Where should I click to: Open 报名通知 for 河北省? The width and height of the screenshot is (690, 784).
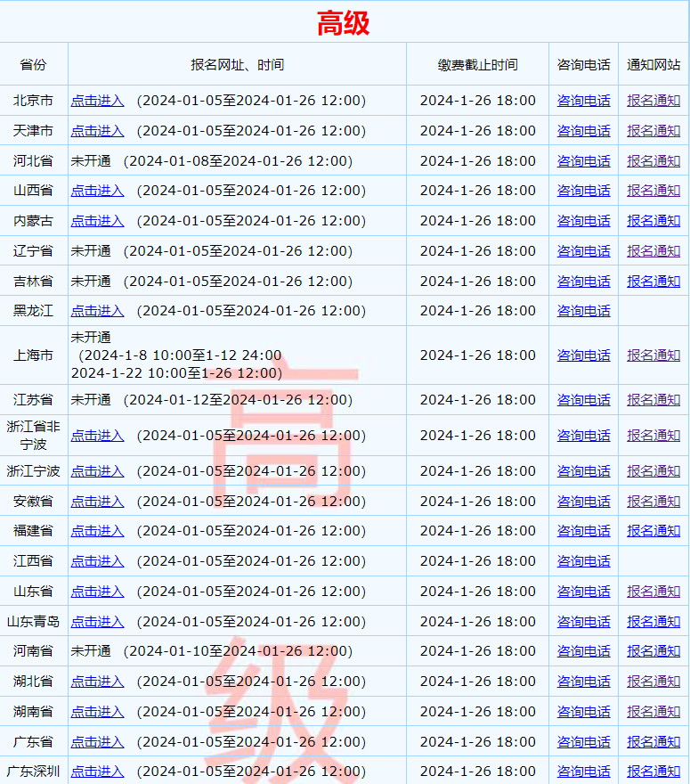tap(653, 161)
